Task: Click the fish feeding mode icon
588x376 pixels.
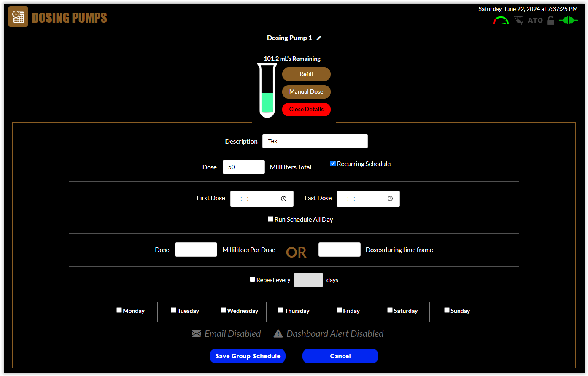Action: 518,20
